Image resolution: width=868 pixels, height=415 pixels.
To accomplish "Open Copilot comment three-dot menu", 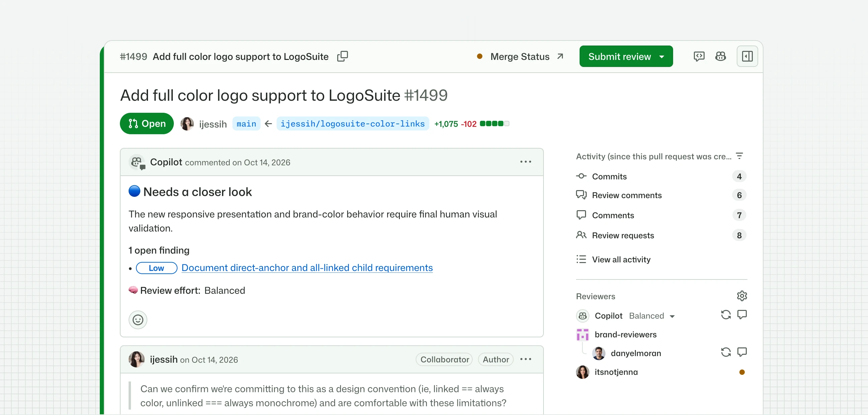I will (525, 162).
